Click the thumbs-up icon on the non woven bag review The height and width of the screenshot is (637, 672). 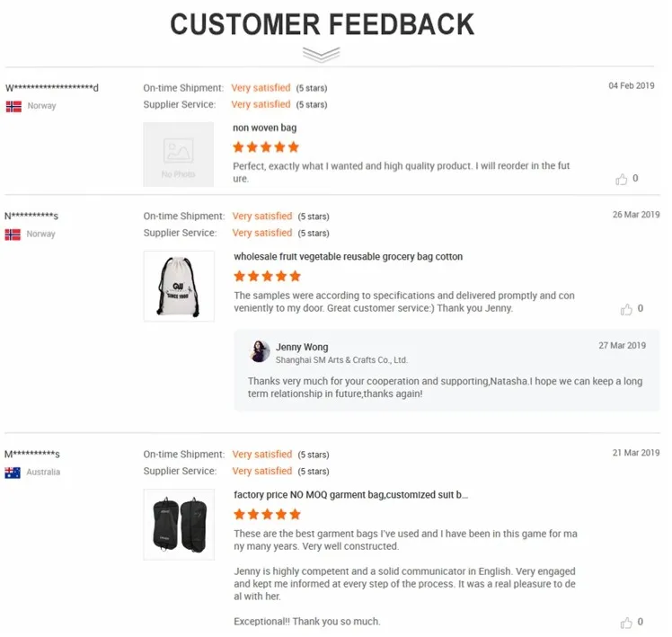pyautogui.click(x=622, y=179)
